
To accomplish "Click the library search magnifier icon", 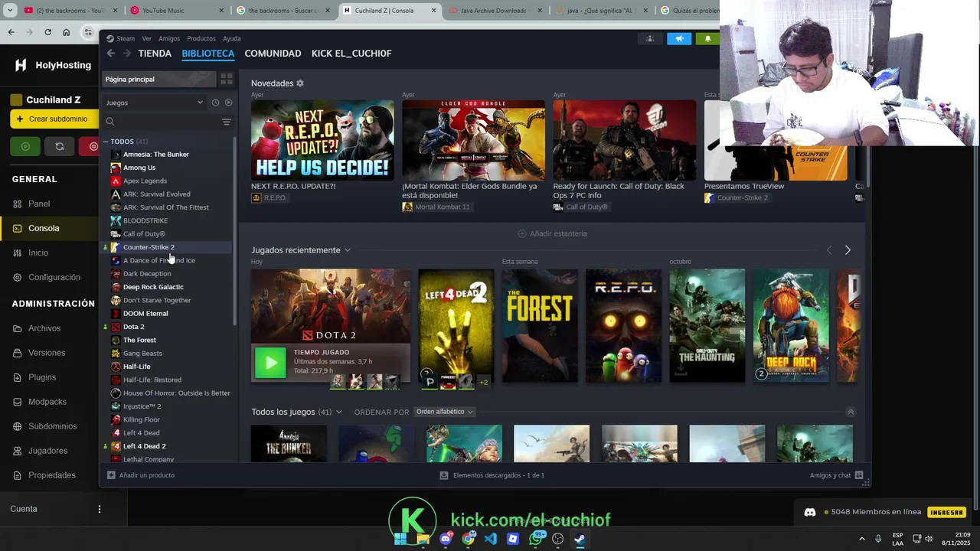I will click(x=110, y=122).
